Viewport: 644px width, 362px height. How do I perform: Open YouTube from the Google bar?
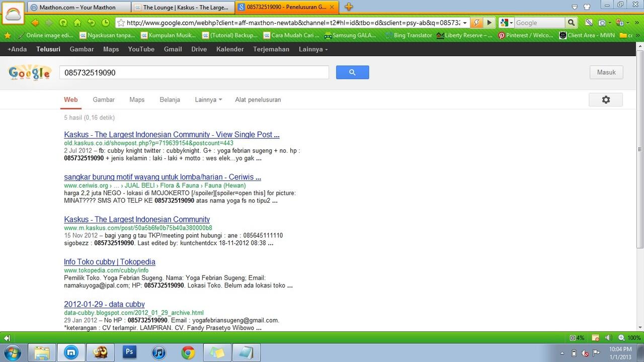(141, 49)
